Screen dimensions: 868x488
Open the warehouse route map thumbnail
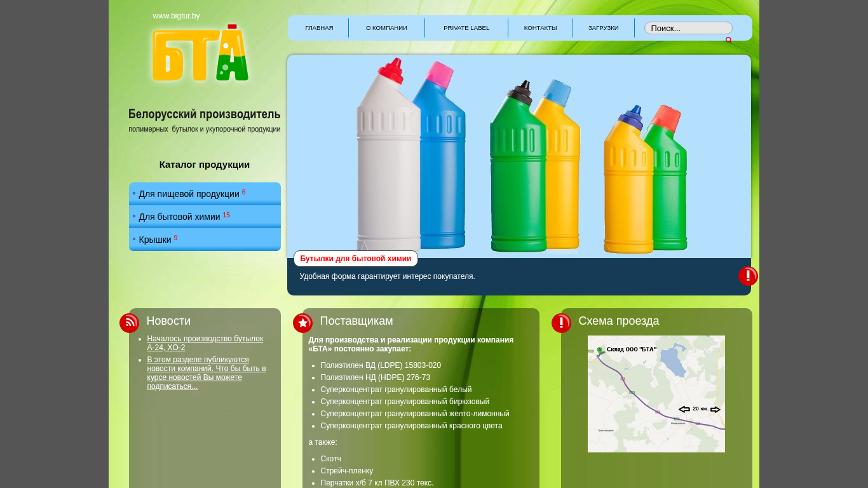click(656, 394)
